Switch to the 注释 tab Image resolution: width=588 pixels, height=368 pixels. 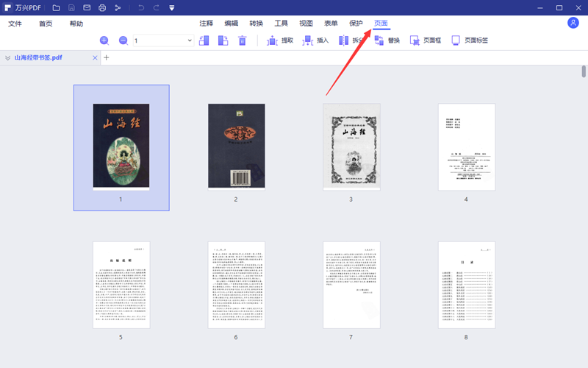point(206,24)
